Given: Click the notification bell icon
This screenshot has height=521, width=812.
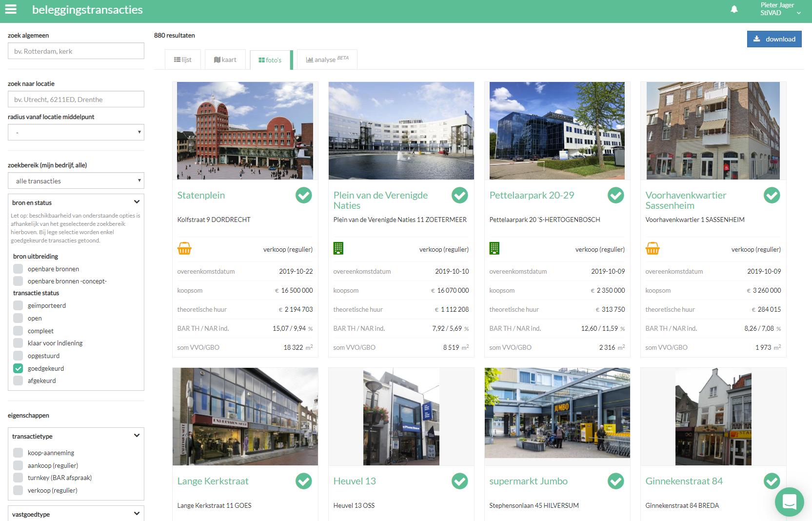Looking at the screenshot, I should pos(734,9).
